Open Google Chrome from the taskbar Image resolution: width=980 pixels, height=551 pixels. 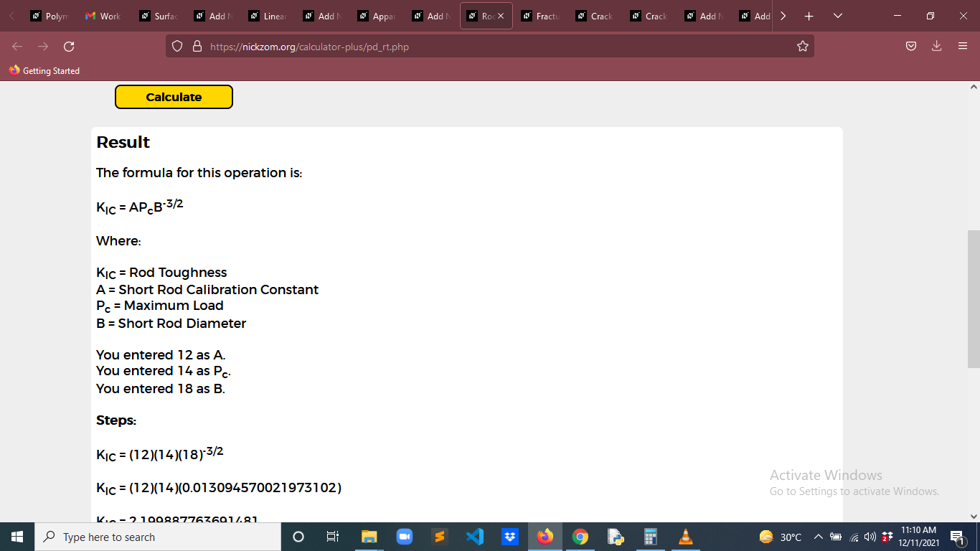580,537
